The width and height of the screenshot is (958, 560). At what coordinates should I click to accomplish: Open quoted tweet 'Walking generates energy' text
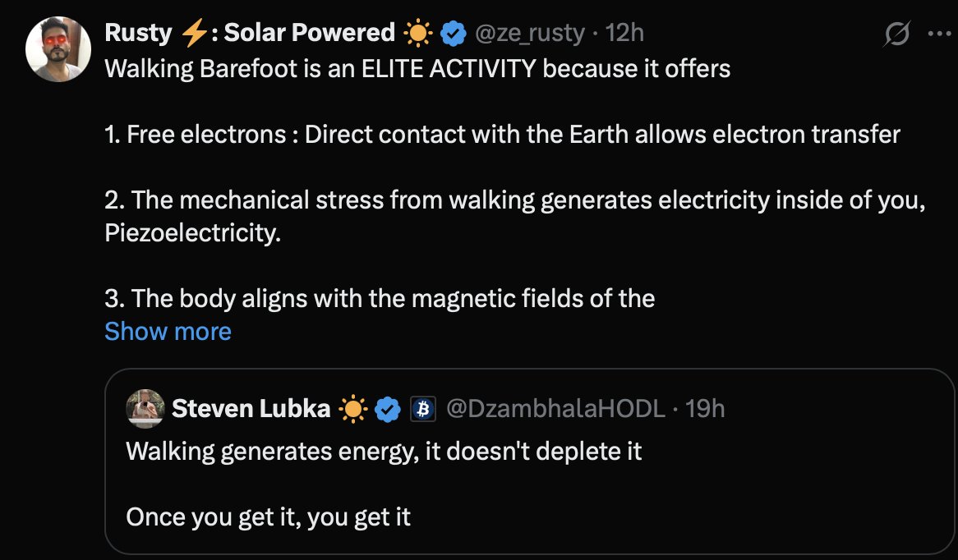pyautogui.click(x=384, y=451)
